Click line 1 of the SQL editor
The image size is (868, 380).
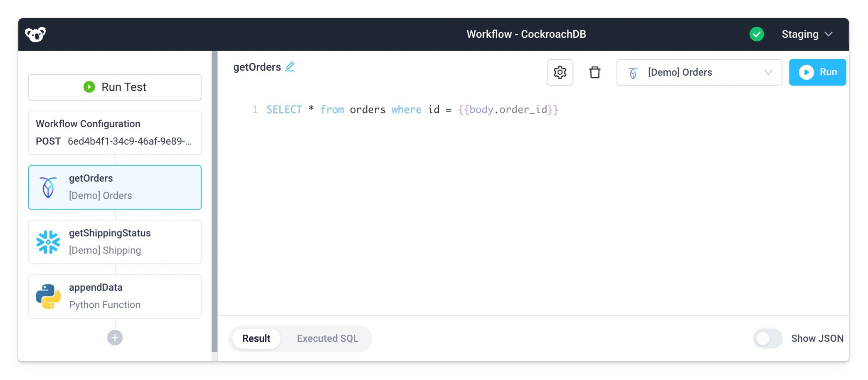tap(412, 109)
